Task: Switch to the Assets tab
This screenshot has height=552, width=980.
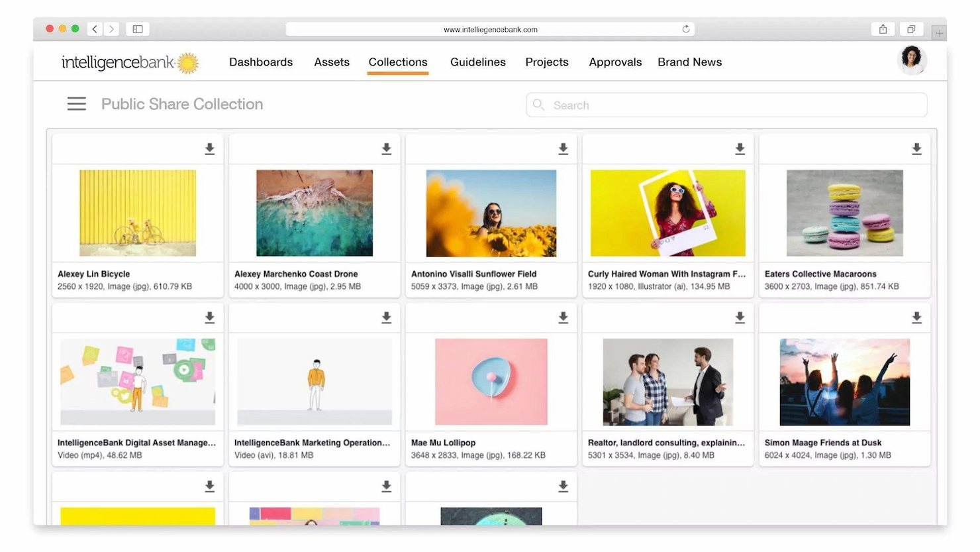Action: 332,62
